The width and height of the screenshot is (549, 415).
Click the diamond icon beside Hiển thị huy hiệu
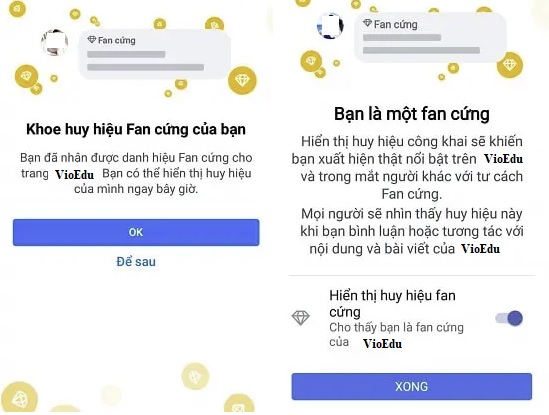pos(300,318)
